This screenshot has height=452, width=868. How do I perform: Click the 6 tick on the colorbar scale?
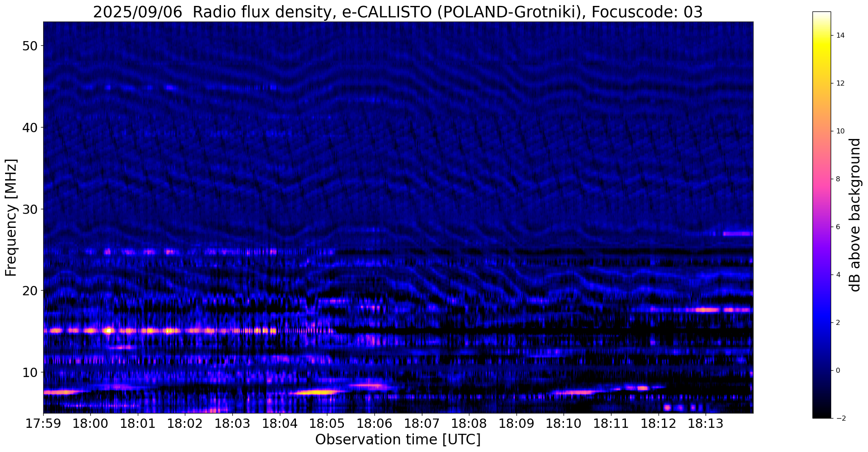point(837,227)
